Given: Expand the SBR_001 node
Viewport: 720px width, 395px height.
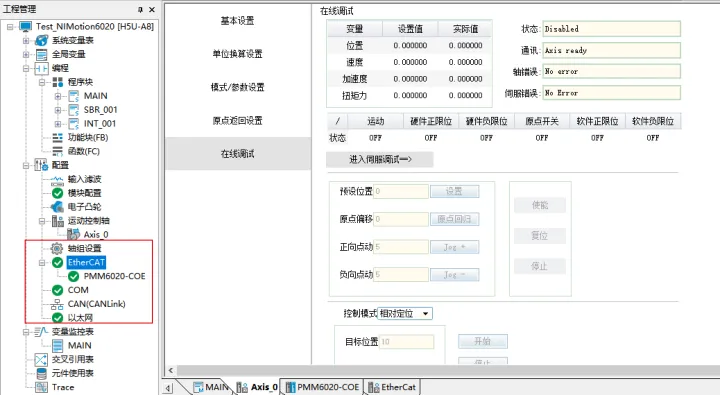Looking at the screenshot, I should pyautogui.click(x=58, y=110).
